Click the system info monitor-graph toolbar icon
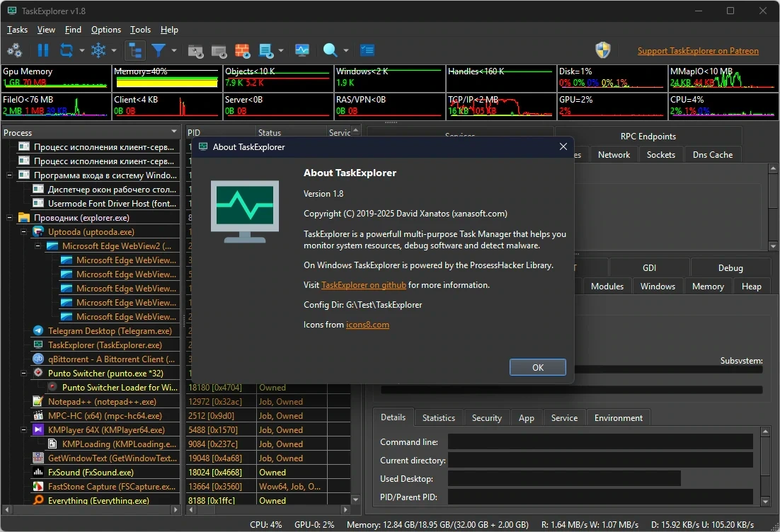This screenshot has width=780, height=532. point(302,50)
